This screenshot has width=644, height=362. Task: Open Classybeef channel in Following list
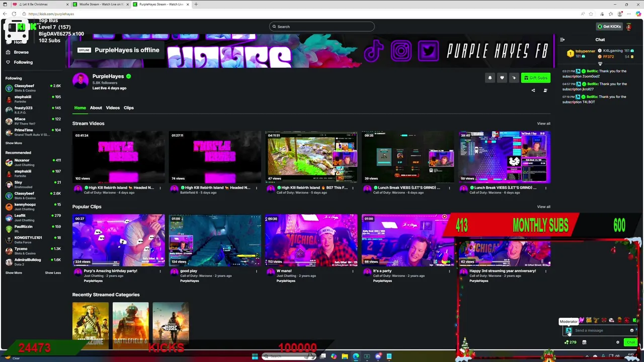click(x=33, y=88)
